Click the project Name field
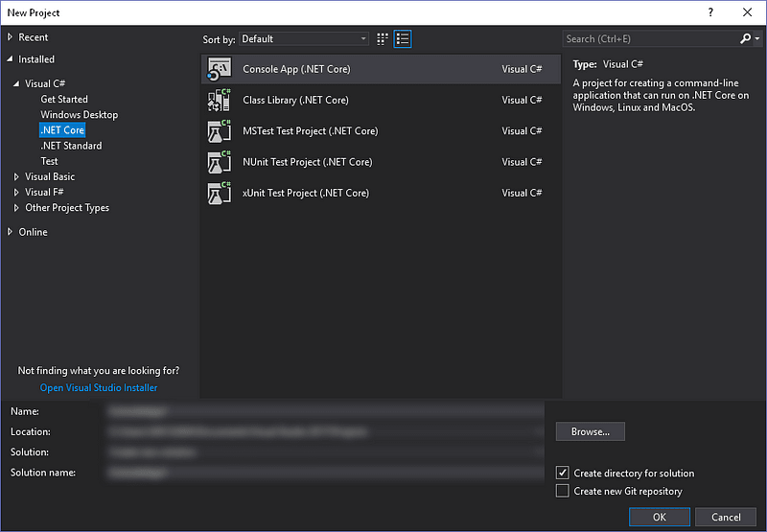767x532 pixels. 325,412
